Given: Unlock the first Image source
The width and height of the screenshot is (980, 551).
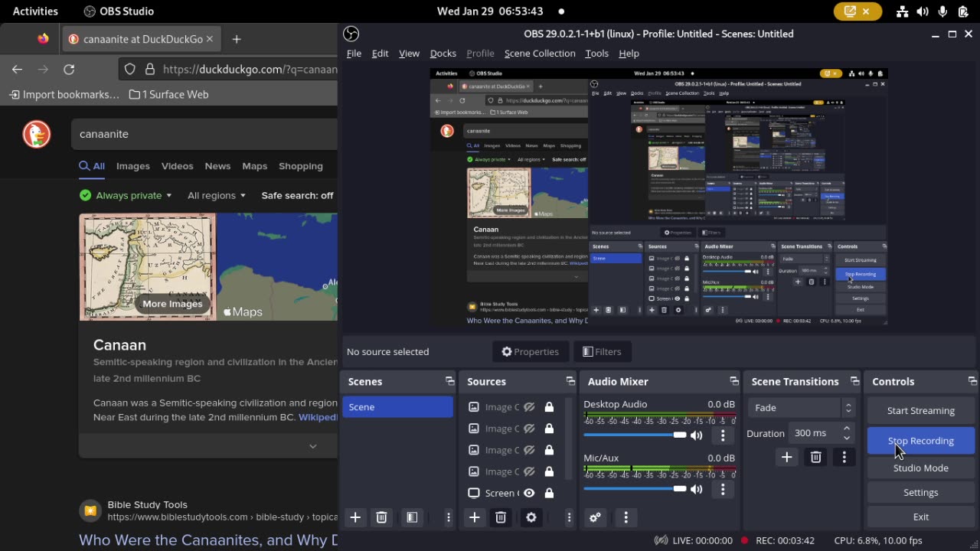Looking at the screenshot, I should pos(549,407).
